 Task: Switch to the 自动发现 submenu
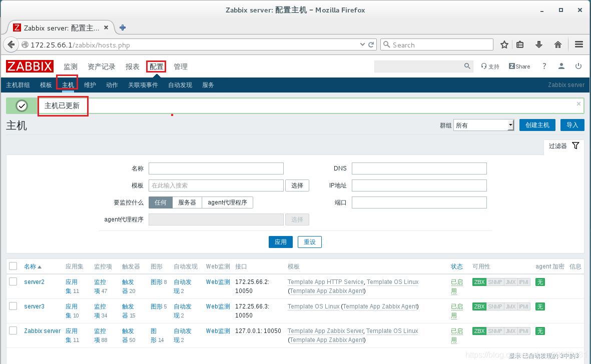pos(180,85)
